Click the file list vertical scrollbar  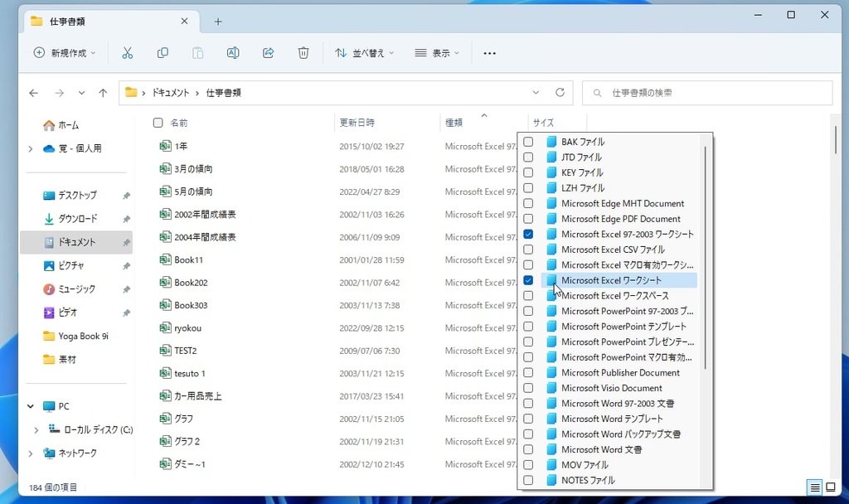point(836,139)
